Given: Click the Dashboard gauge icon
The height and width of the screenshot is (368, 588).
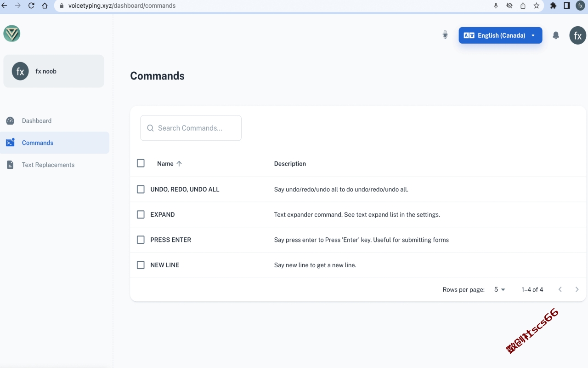Looking at the screenshot, I should pos(10,121).
